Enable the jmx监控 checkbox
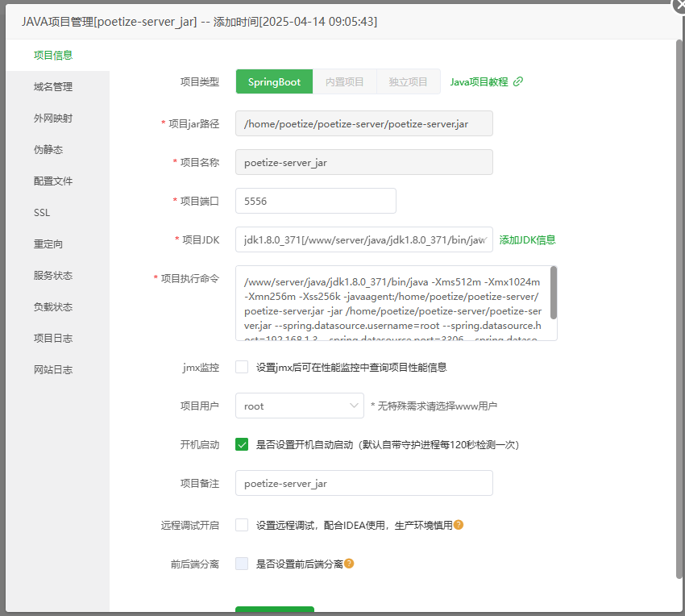Image resolution: width=685 pixels, height=616 pixels. [242, 367]
